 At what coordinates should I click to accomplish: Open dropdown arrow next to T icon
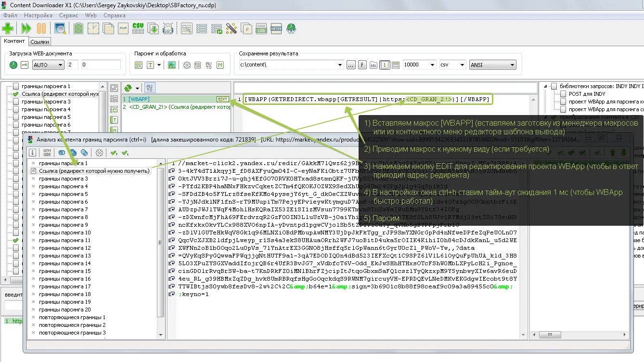click(x=158, y=65)
